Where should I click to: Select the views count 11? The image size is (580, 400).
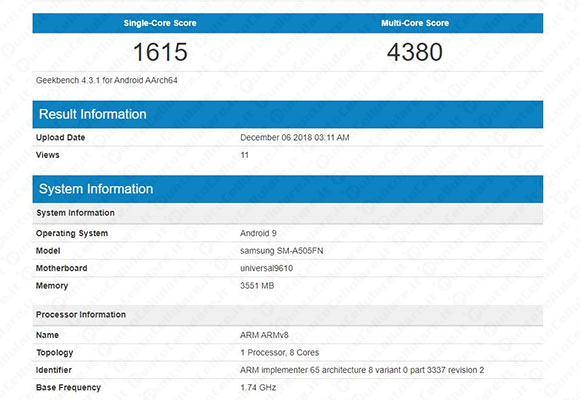[x=245, y=155]
